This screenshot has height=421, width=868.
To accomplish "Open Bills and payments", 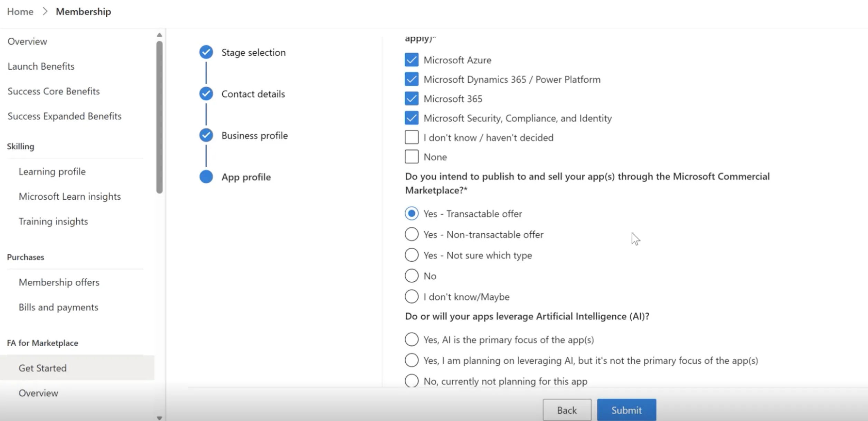I will point(58,307).
